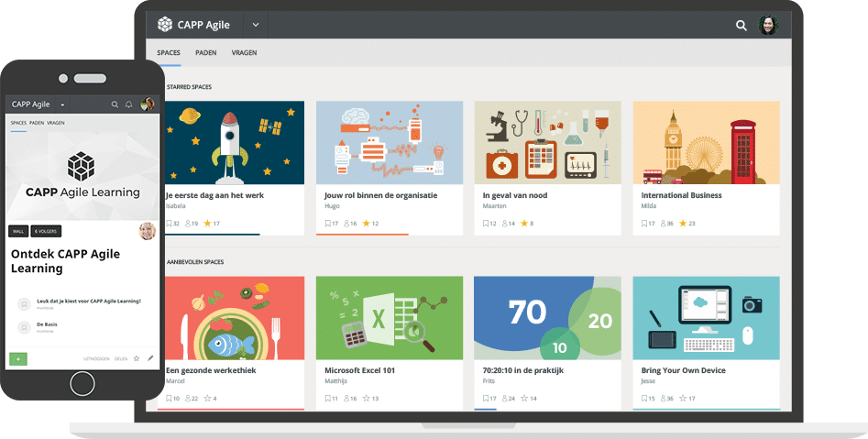Viewport: 868px width, 439px height.
Task: Switch to the VRAGEN tab on laptop
Action: [244, 52]
